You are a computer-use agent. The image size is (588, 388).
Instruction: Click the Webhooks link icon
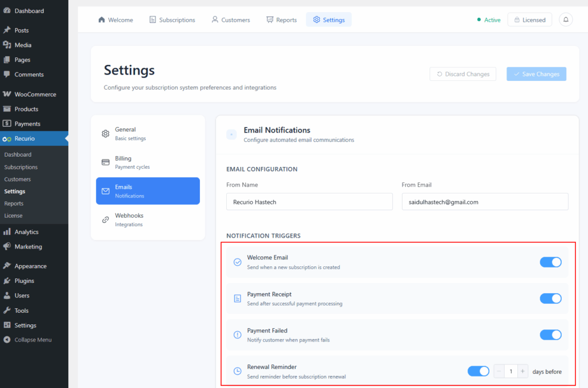[106, 220]
